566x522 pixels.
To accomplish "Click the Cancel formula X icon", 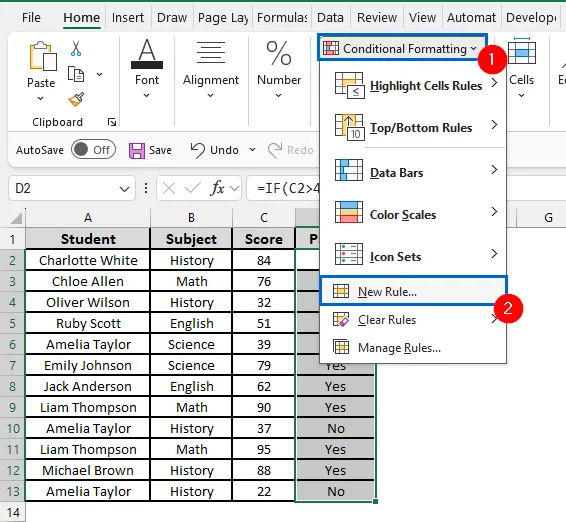I will click(x=169, y=188).
